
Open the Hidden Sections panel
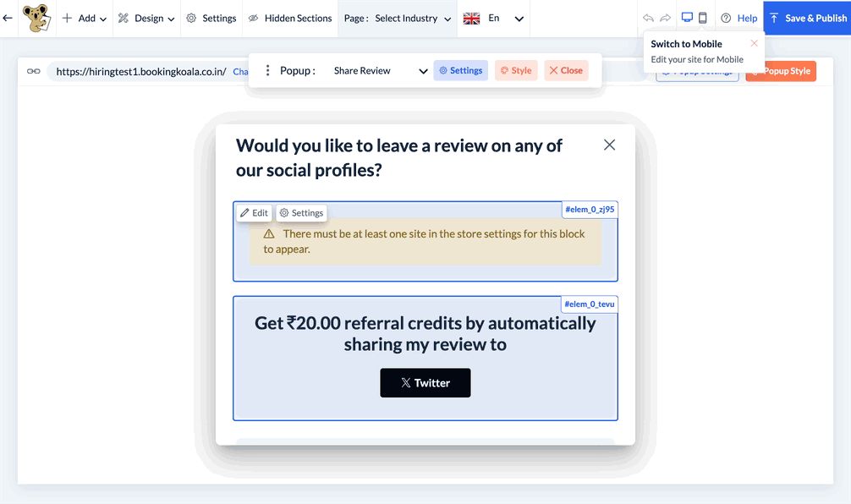pyautogui.click(x=289, y=18)
